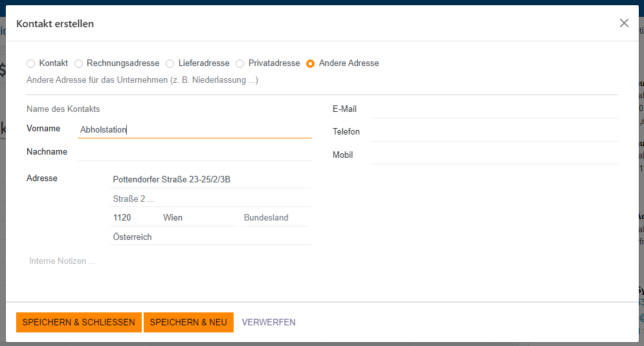The width and height of the screenshot is (644, 346).
Task: Click the Straße 2 address field
Action: point(211,199)
